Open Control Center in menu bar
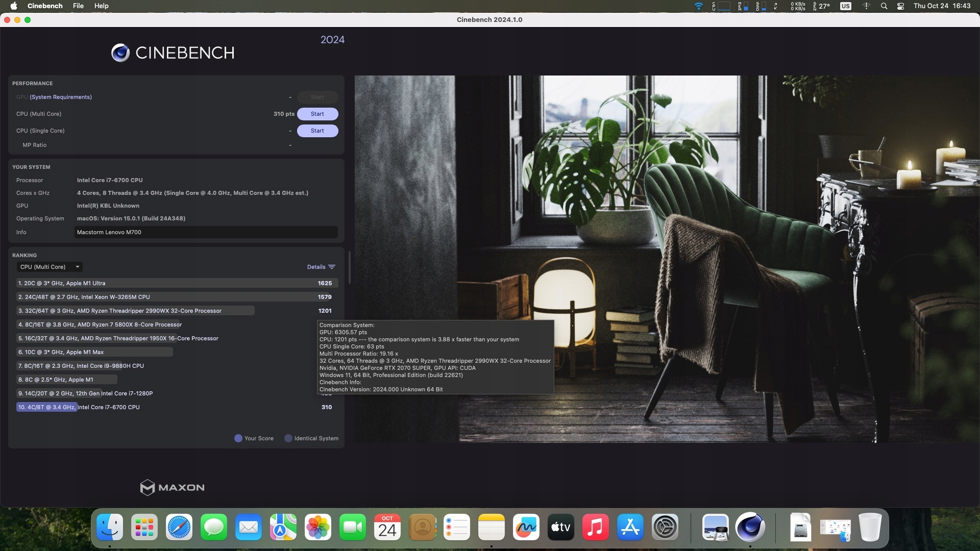980x551 pixels. [x=901, y=6]
